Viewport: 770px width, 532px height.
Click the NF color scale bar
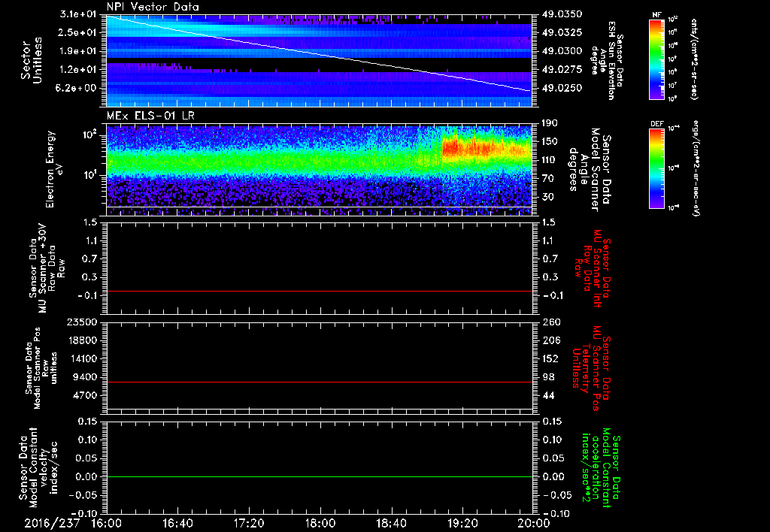click(656, 59)
